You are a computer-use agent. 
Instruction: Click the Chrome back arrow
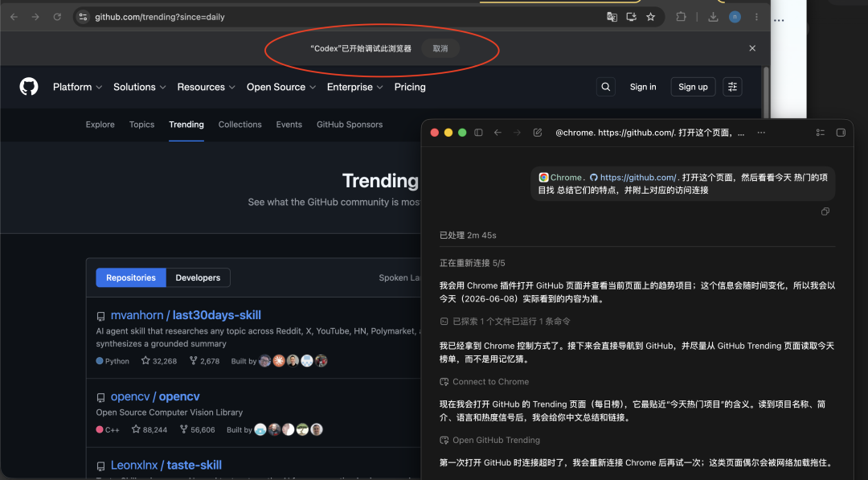(x=14, y=17)
